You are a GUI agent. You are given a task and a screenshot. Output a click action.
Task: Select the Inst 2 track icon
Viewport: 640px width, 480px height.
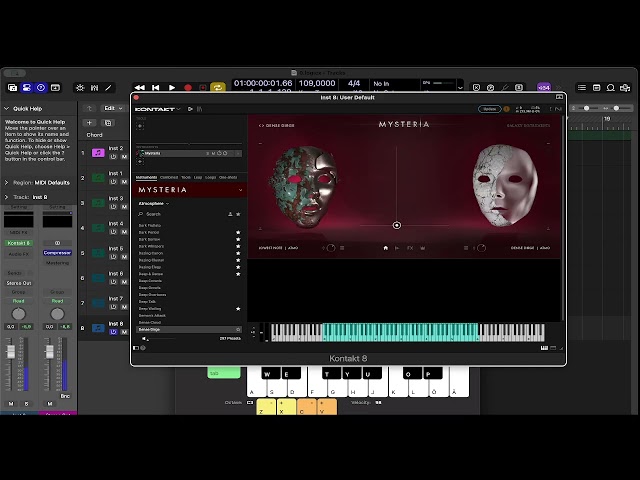[x=98, y=153]
